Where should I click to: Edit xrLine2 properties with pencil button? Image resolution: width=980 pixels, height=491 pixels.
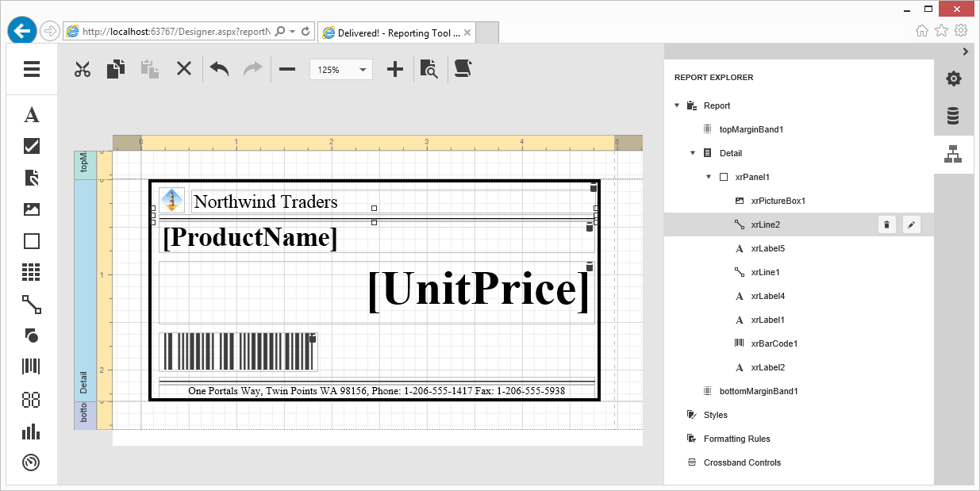click(x=912, y=225)
